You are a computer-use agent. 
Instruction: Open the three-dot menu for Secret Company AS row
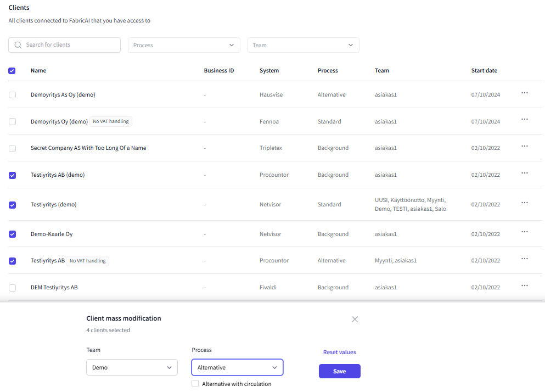click(x=524, y=146)
